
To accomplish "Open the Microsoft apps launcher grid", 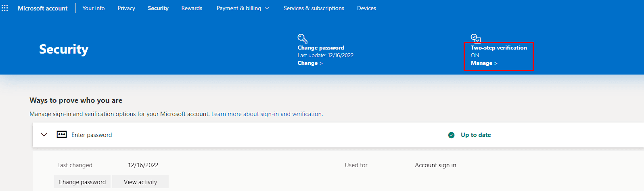I will click(5, 8).
